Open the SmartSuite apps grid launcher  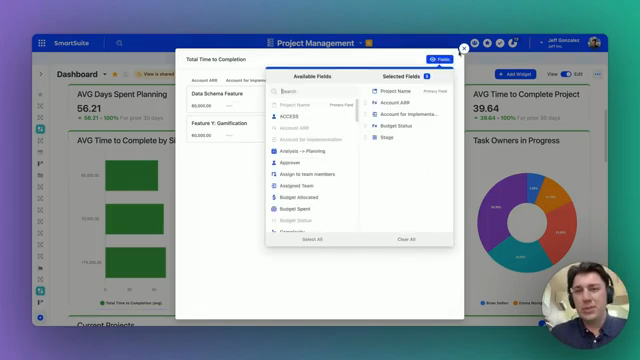coord(42,43)
